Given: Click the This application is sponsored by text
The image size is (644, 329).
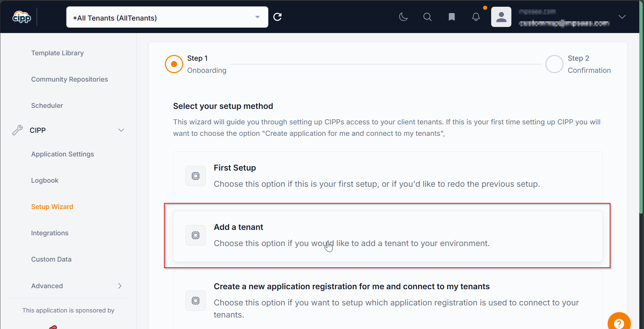Looking at the screenshot, I should pyautogui.click(x=68, y=310).
